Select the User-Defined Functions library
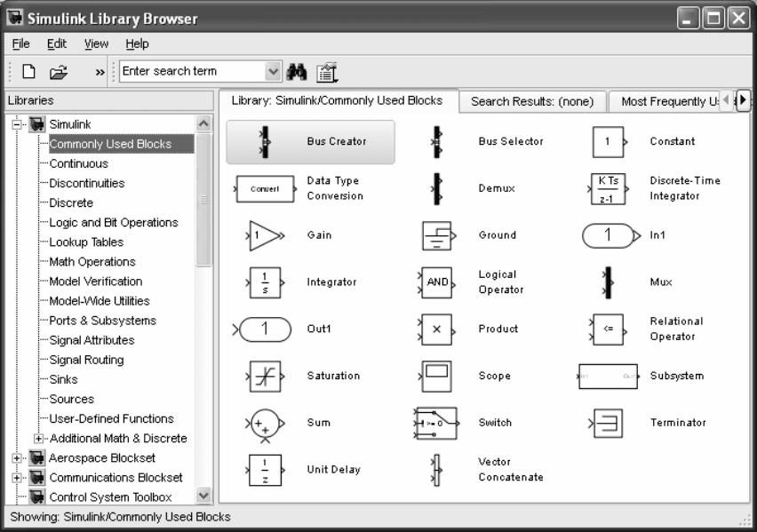 tap(112, 419)
